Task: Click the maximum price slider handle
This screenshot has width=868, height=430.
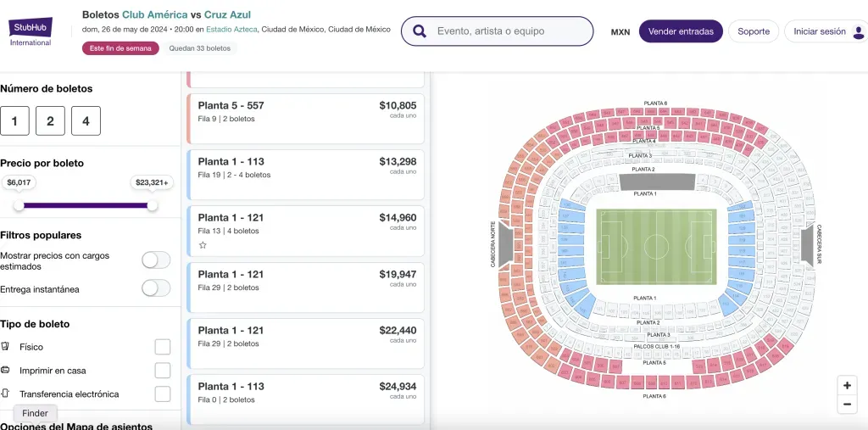Action: pos(153,205)
